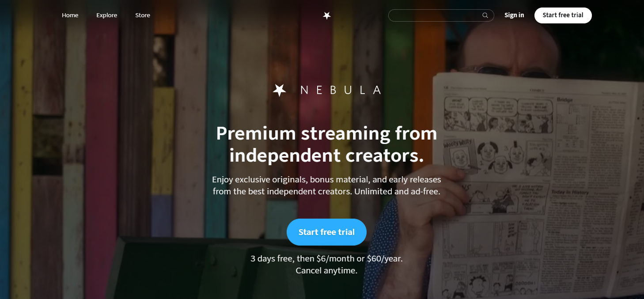Click the "Premium streaming from independent creators" headline
The height and width of the screenshot is (299, 644).
click(326, 144)
